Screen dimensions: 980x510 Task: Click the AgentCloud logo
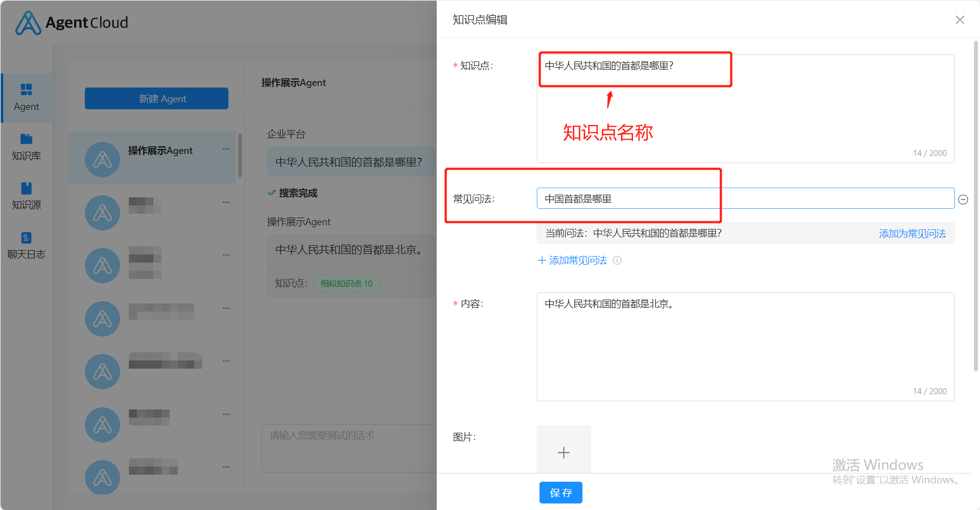coord(72,23)
